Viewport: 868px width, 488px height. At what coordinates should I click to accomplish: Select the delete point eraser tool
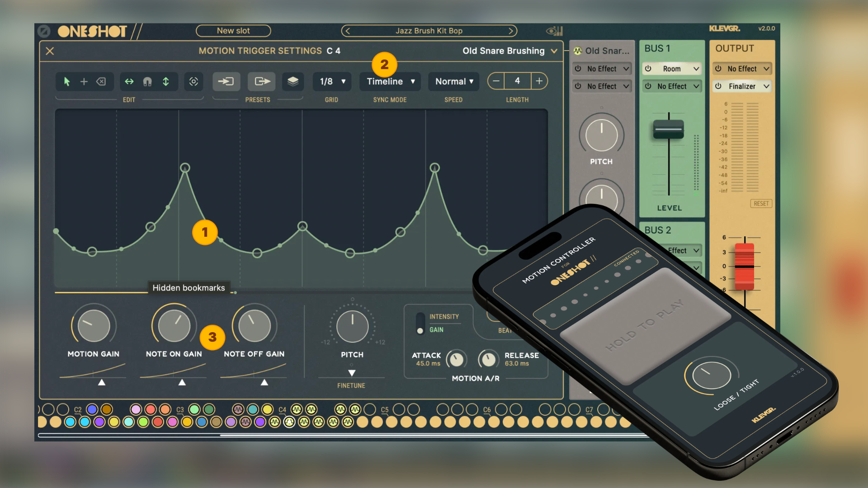coord(102,82)
